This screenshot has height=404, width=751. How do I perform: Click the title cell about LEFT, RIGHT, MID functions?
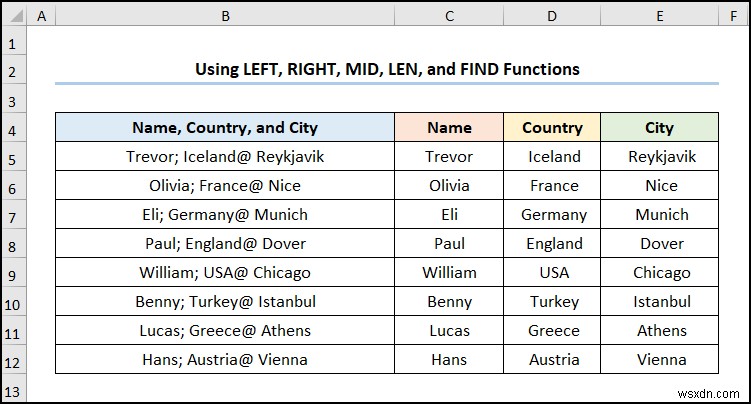(x=387, y=69)
